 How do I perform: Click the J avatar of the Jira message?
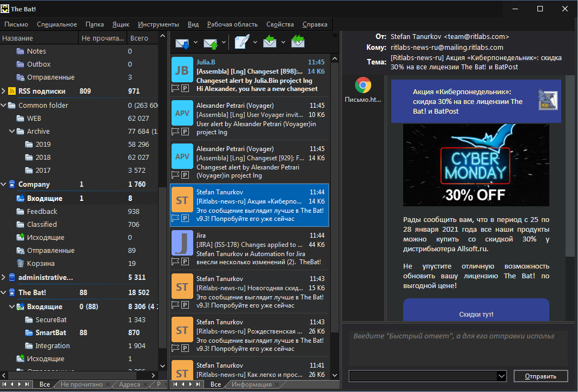(x=182, y=243)
